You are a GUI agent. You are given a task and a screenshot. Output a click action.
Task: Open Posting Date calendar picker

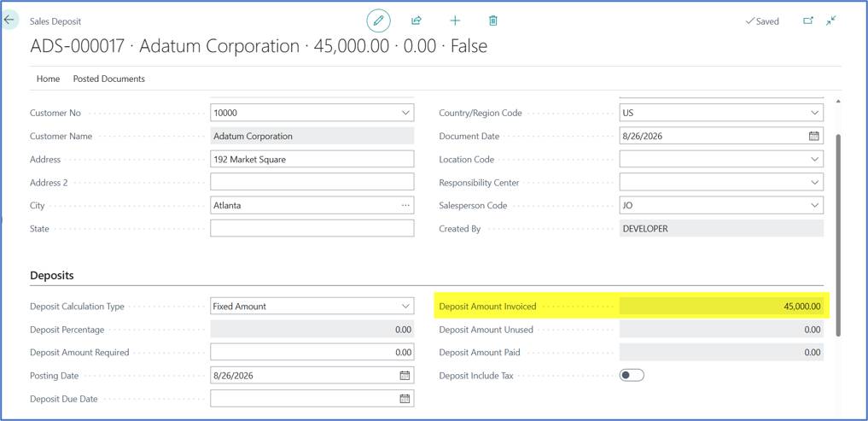405,376
